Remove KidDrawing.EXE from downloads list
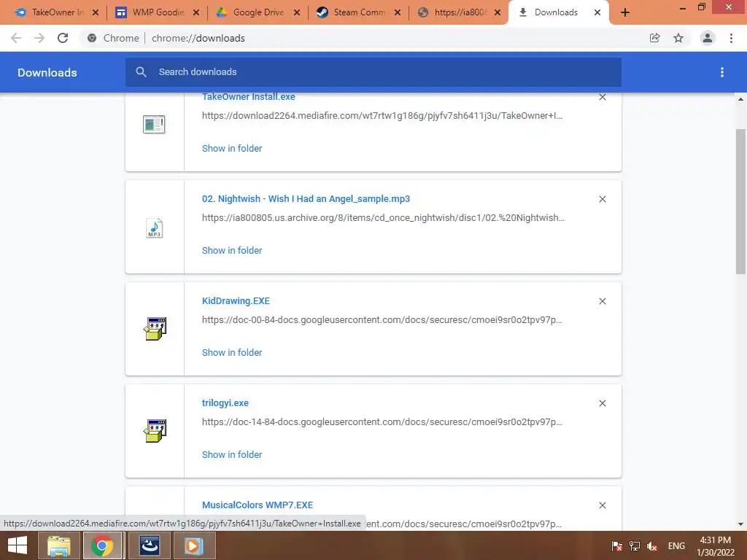Screen dimensions: 747x560 point(603,301)
